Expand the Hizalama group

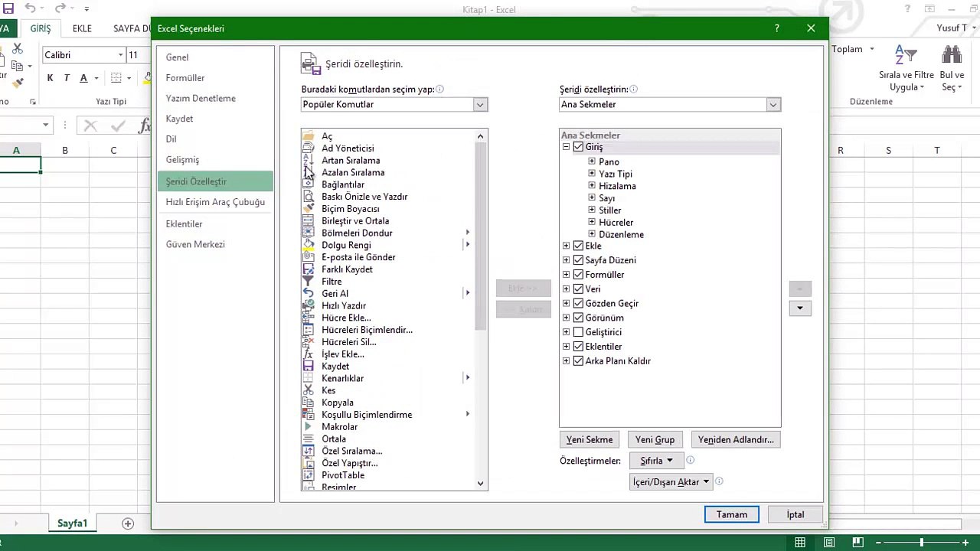pyautogui.click(x=592, y=186)
